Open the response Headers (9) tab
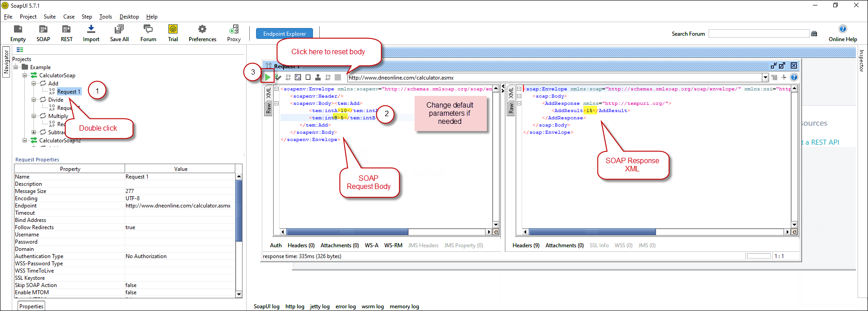Image resolution: width=868 pixels, height=311 pixels. 526,245
